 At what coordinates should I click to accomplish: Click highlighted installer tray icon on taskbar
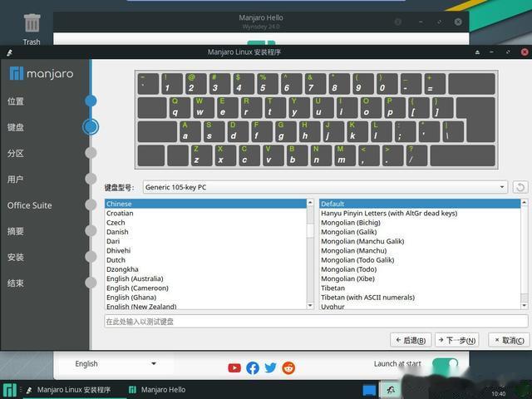point(390,390)
